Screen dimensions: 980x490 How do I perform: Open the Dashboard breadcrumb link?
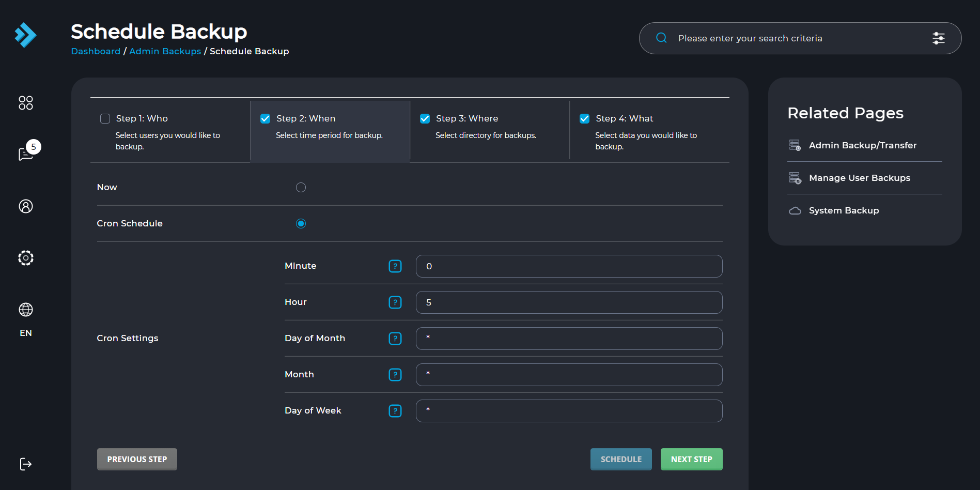click(96, 51)
